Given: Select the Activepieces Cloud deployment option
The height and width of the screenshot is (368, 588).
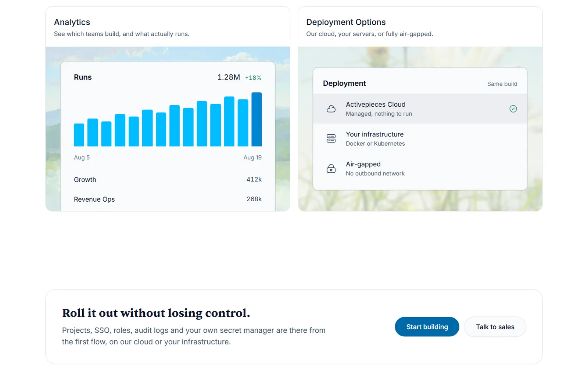Looking at the screenshot, I should (420, 109).
